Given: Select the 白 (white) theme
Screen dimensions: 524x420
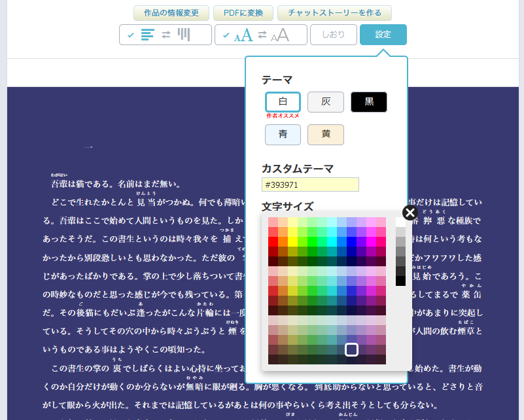Looking at the screenshot, I should 283,102.
